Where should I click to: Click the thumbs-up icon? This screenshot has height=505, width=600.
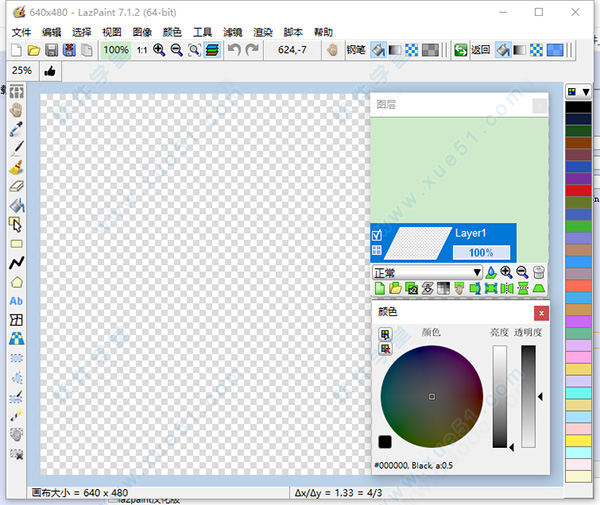click(50, 71)
